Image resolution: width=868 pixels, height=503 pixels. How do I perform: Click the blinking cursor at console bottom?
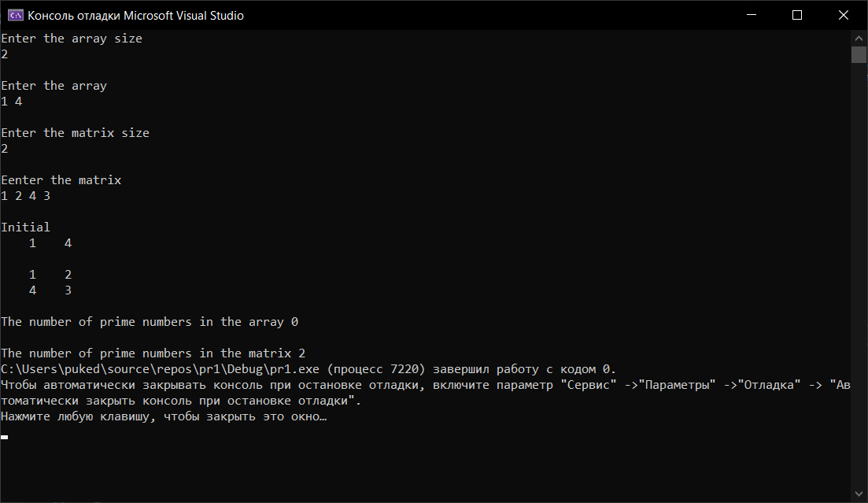(x=5, y=436)
